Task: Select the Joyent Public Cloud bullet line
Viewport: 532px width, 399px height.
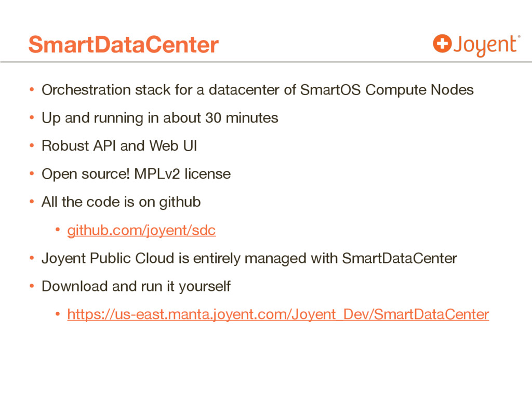Action: click(249, 258)
